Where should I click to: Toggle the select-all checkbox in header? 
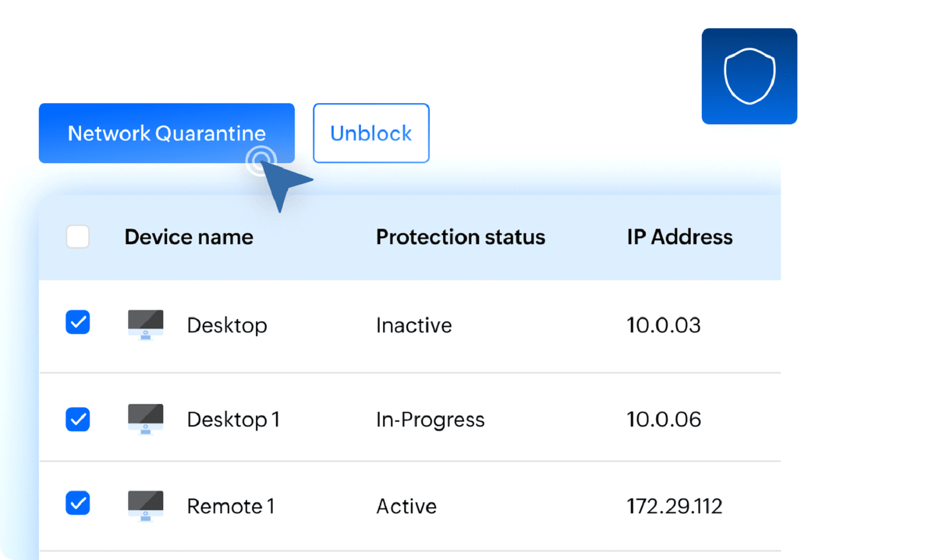[x=78, y=237]
